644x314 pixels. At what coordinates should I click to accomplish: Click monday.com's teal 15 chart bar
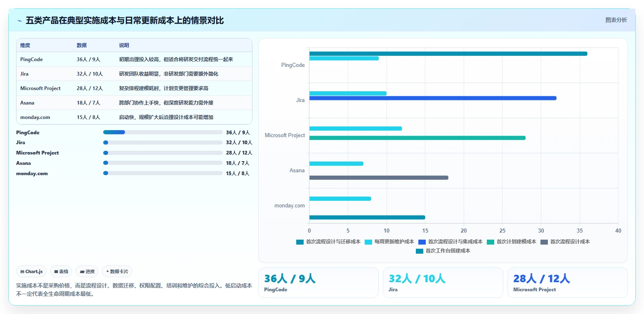pyautogui.click(x=367, y=217)
